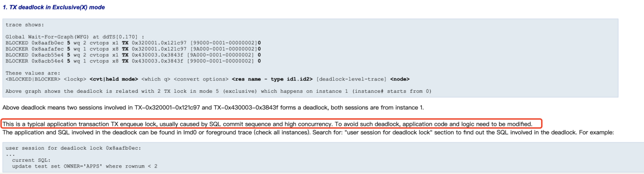The image size is (644, 174).
Task: Click the BLOCKER 0x8acb54e4 row
Action: [133, 61]
